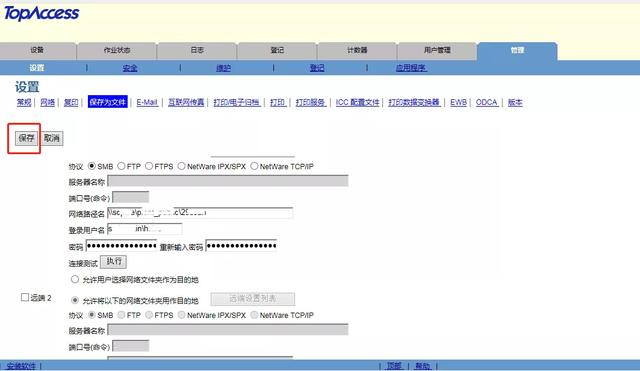
Task: Click the 取消 button
Action: coord(52,138)
